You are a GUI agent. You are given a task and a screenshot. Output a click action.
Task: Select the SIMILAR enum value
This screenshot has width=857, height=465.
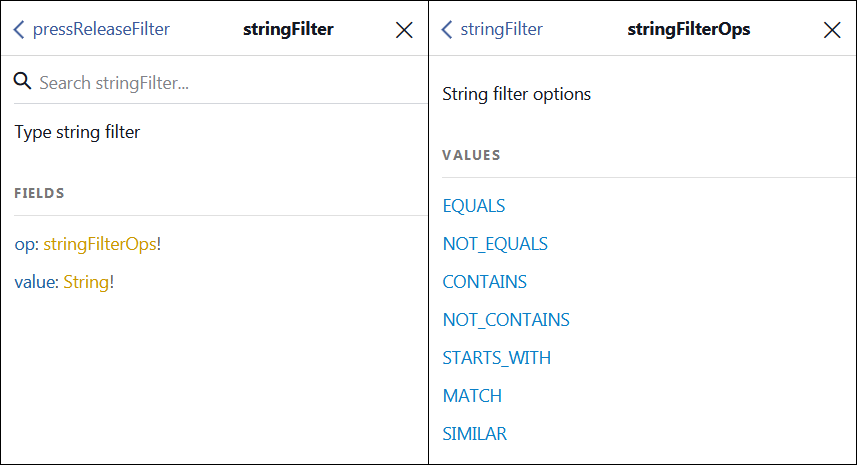click(475, 434)
